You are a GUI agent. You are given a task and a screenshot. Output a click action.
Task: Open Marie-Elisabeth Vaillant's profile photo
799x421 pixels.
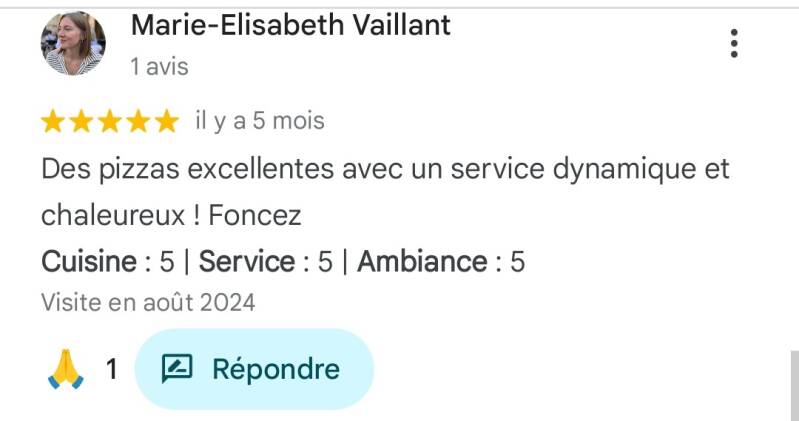73,44
